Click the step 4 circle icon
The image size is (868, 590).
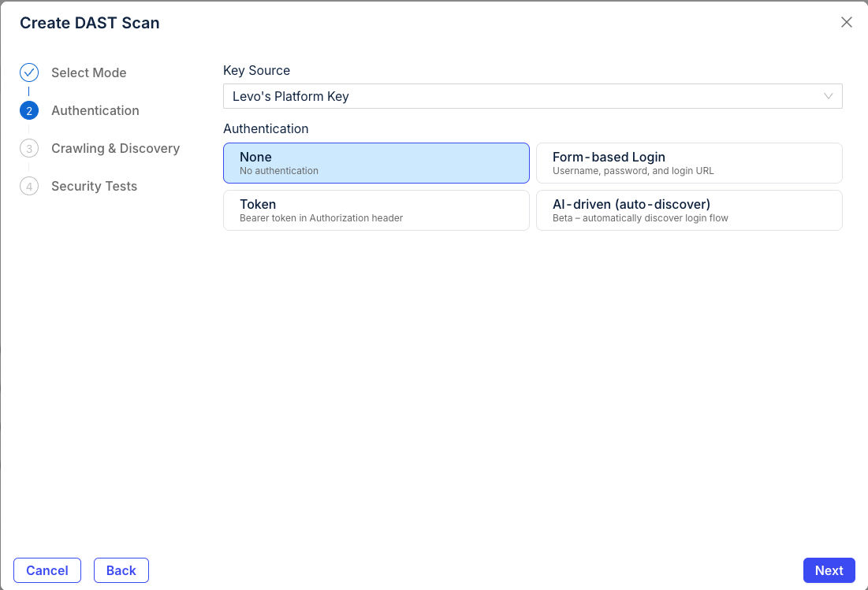click(x=29, y=187)
